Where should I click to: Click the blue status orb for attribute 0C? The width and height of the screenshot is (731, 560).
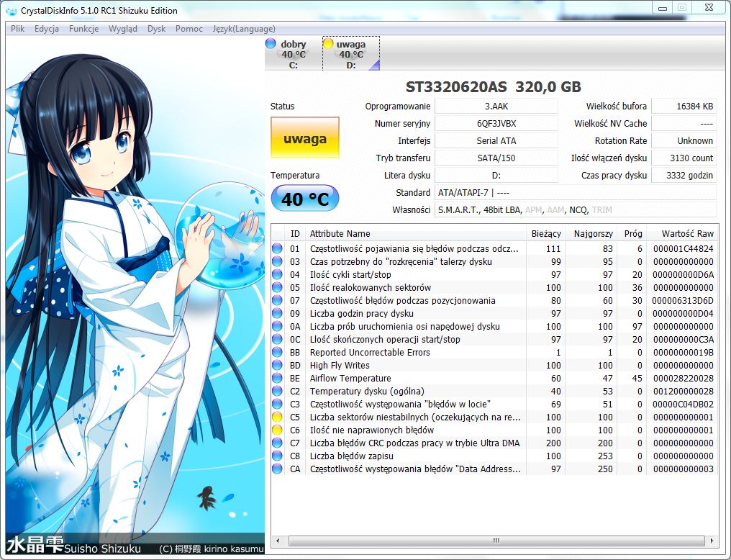point(278,340)
